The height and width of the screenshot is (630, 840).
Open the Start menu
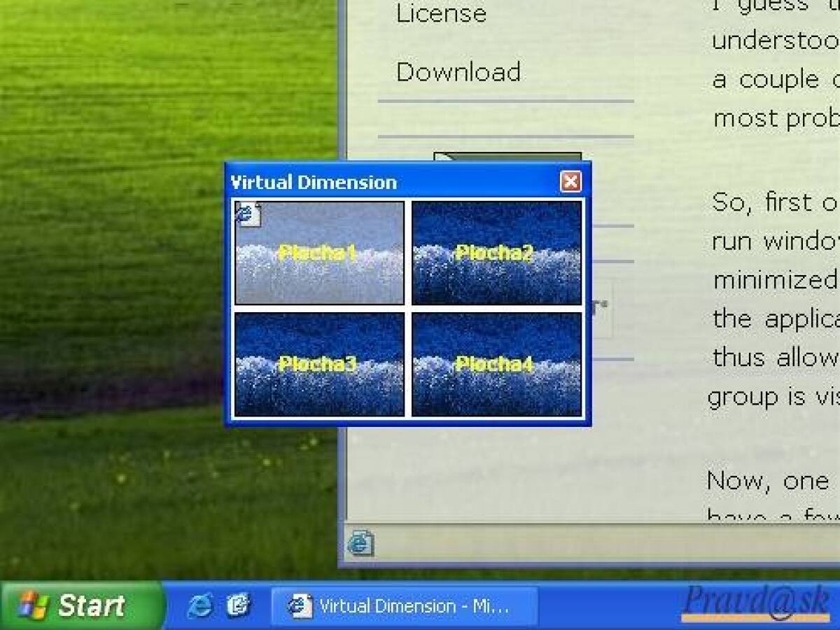[82, 605]
